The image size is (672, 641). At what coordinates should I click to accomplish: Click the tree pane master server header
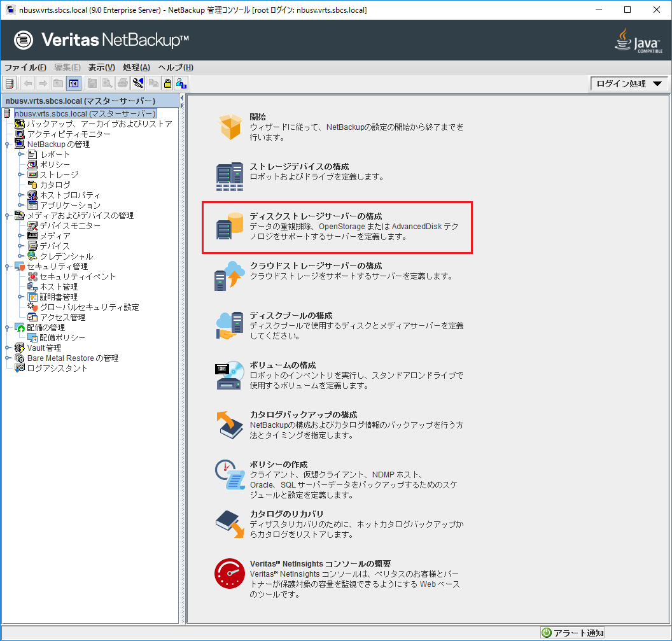pos(90,101)
